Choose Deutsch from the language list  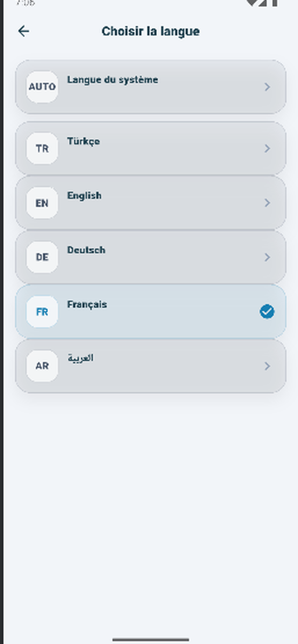pos(151,257)
